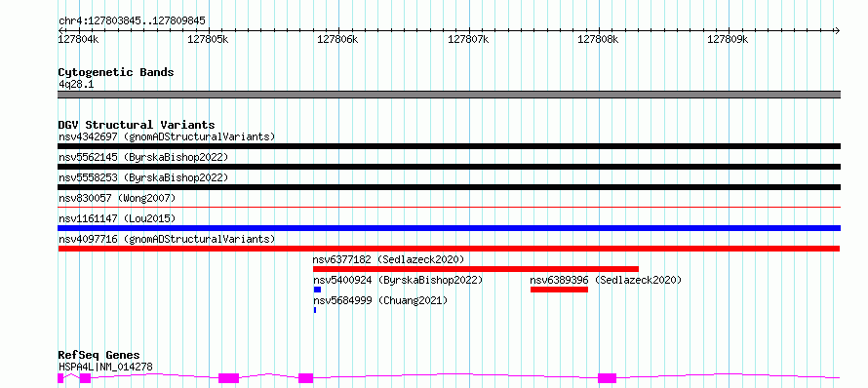This screenshot has height=388, width=868.
Task: Select the black bar under nsv4342697
Action: (449, 146)
